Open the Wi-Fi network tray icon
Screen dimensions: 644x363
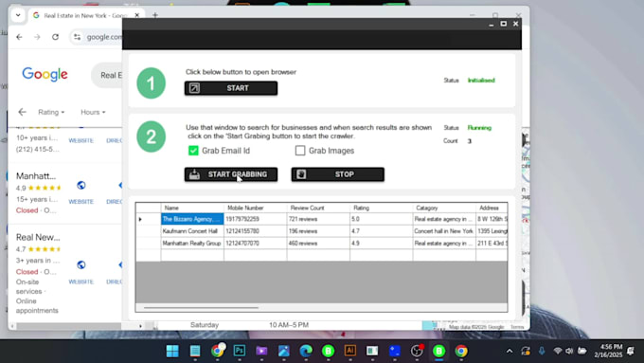point(557,351)
